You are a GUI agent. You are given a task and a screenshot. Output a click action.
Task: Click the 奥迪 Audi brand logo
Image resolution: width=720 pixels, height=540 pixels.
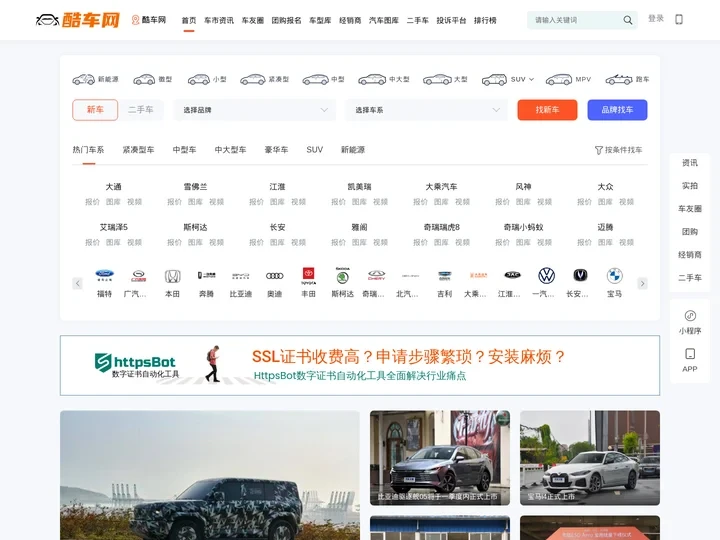pyautogui.click(x=275, y=276)
